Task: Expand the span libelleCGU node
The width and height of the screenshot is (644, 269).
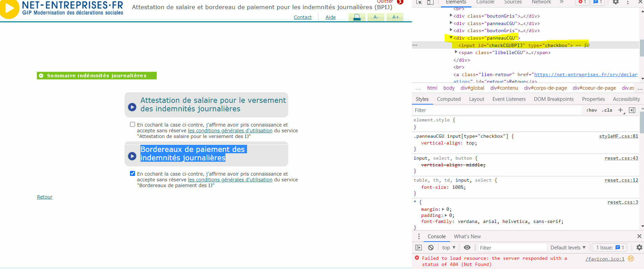Action: [456, 52]
